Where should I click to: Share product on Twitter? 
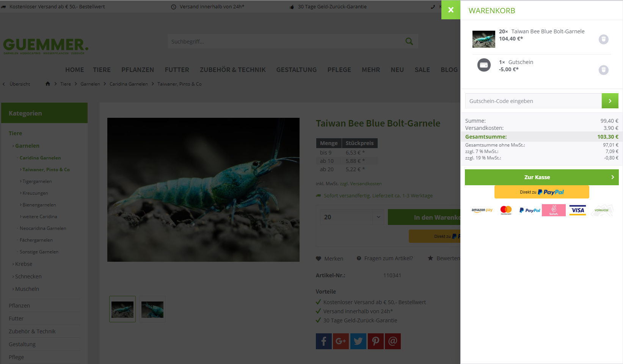[358, 341]
